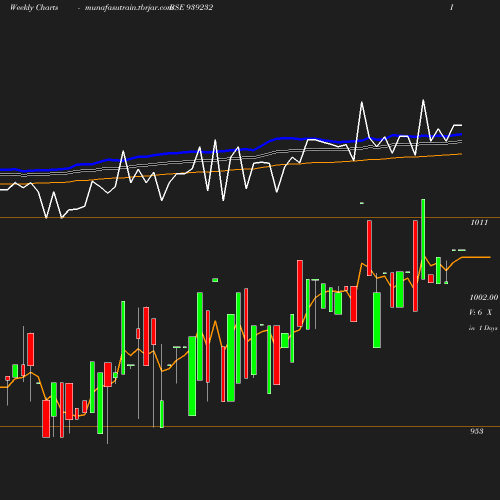The image size is (500, 500).
Task: Click the 1002.00 current price label
Action: click(484, 297)
